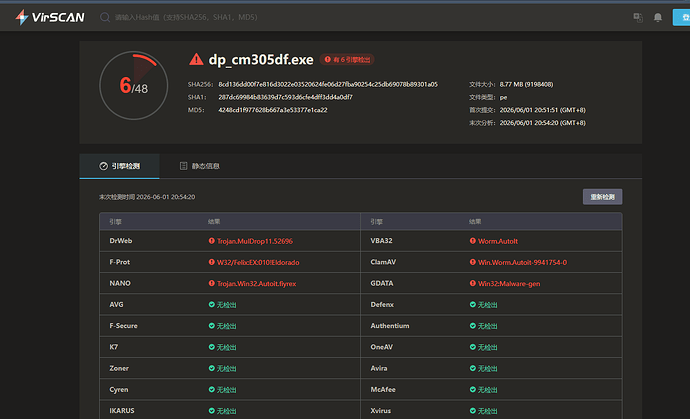Click the green check icon in OneAV row
This screenshot has width=690, height=419.
tap(473, 347)
